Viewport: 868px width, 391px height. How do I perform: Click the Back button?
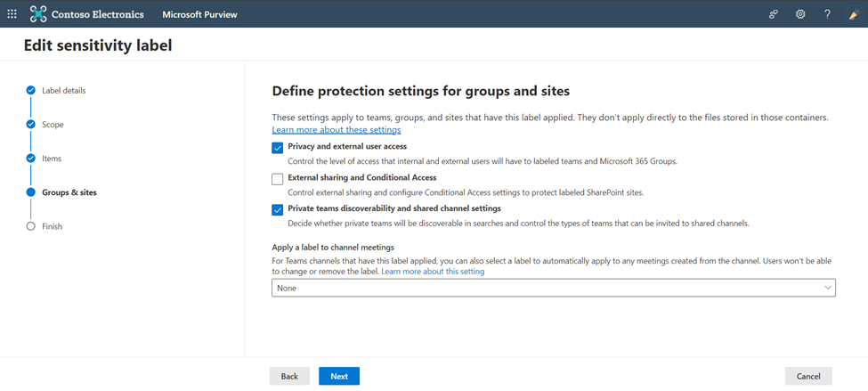pos(289,376)
